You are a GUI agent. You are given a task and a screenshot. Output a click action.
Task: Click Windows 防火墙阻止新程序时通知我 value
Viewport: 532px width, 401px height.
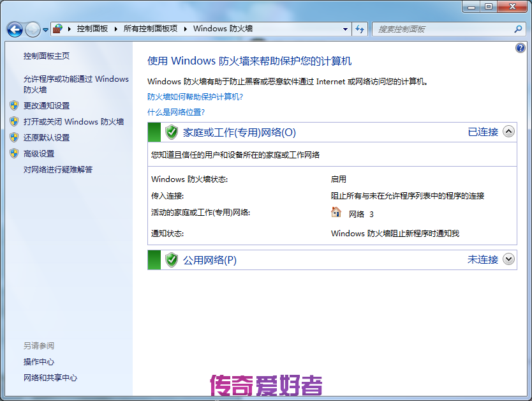click(x=395, y=234)
